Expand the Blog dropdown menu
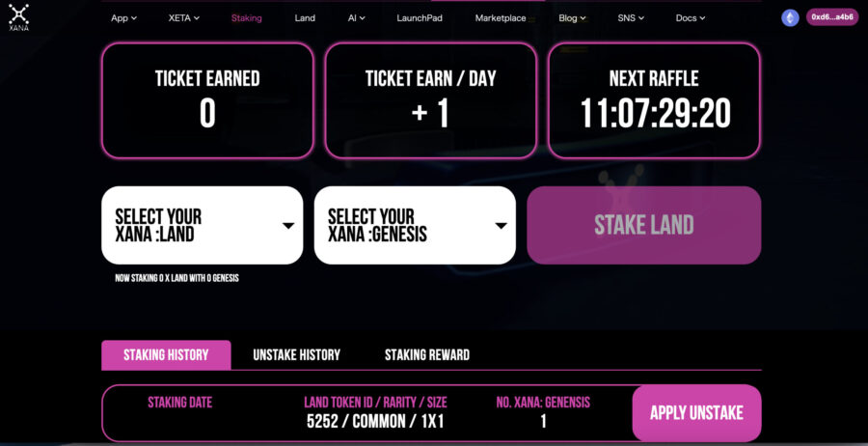This screenshot has height=446, width=868. pyautogui.click(x=572, y=18)
